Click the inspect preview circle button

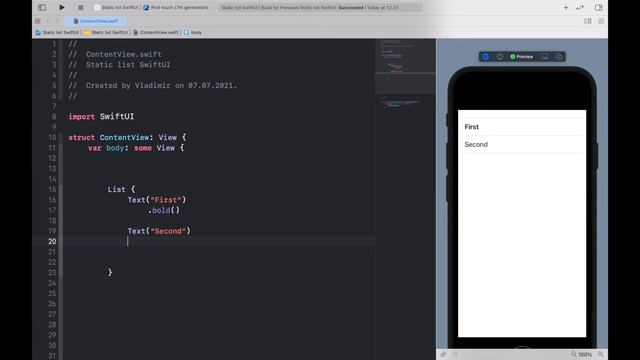tap(500, 57)
